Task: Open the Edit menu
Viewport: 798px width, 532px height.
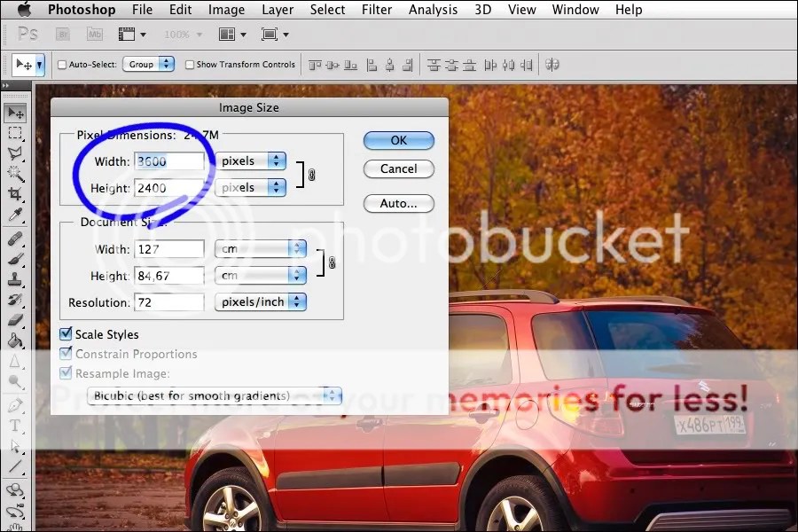Action: point(180,10)
